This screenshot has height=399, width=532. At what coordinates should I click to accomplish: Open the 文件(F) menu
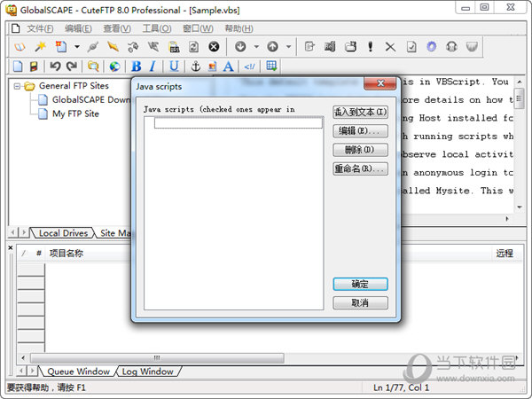pos(40,28)
